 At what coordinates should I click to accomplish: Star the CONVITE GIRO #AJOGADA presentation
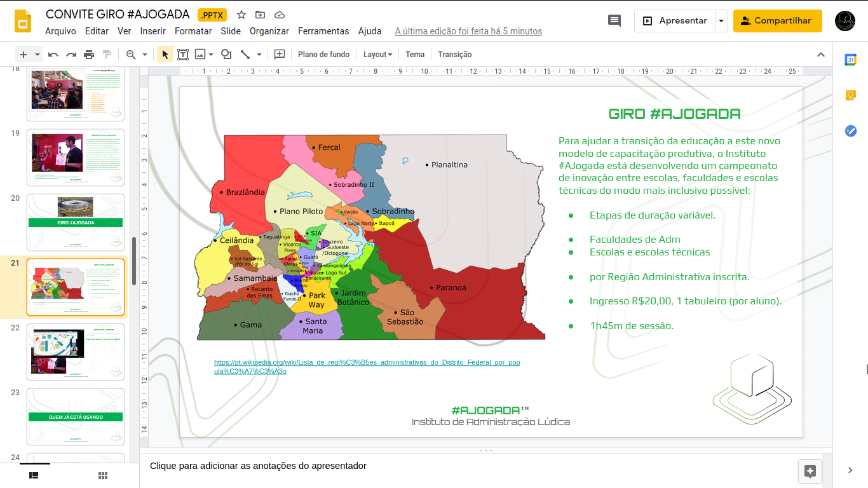pyautogui.click(x=241, y=15)
